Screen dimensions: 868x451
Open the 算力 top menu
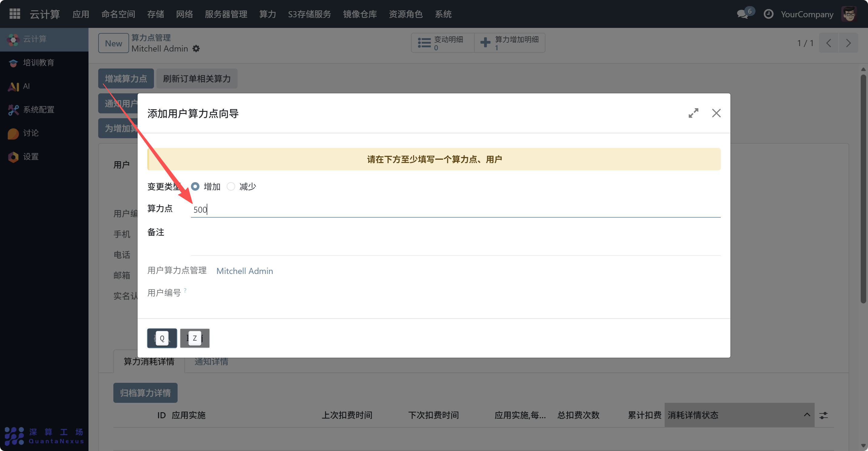tap(267, 14)
